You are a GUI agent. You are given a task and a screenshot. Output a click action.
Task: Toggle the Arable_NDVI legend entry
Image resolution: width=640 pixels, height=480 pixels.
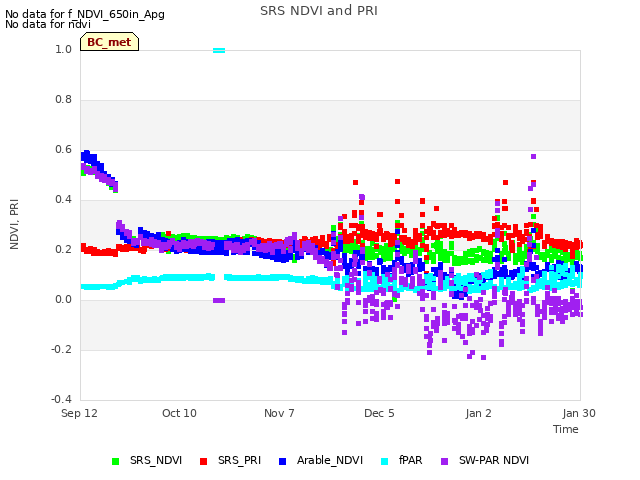(321, 460)
